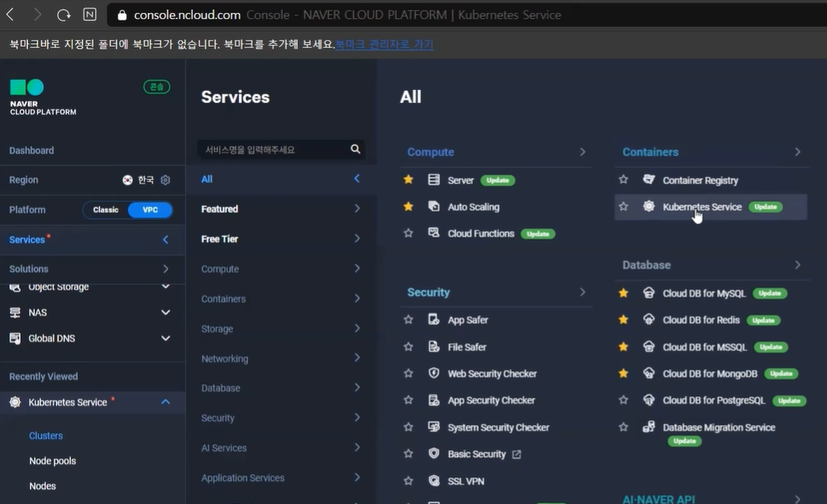
Task: Open the Auto Scaling service
Action: point(473,207)
